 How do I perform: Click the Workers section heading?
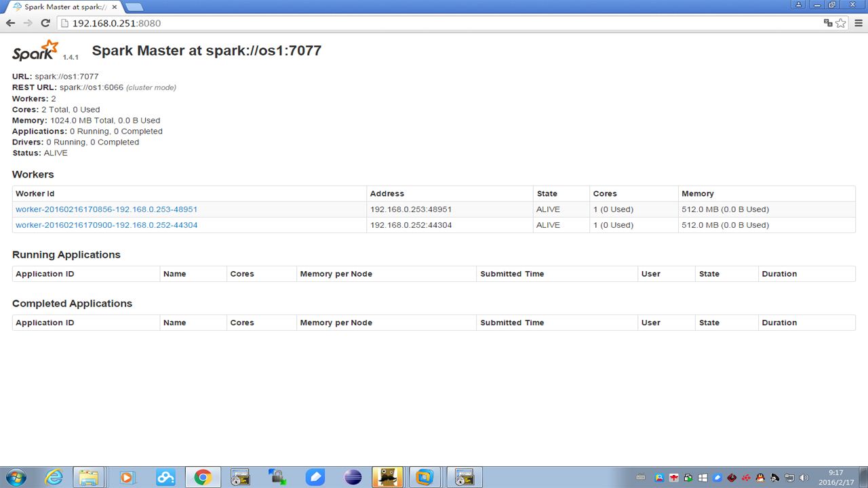click(x=33, y=175)
